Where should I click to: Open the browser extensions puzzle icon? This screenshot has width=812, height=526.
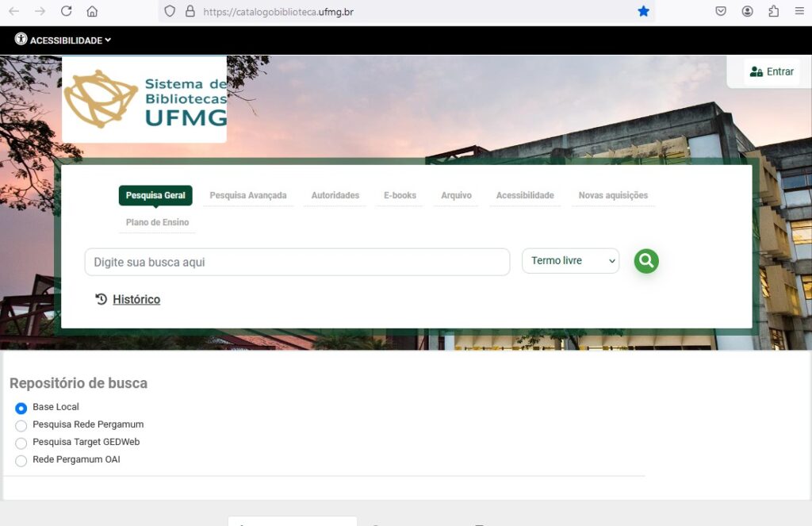(x=773, y=11)
